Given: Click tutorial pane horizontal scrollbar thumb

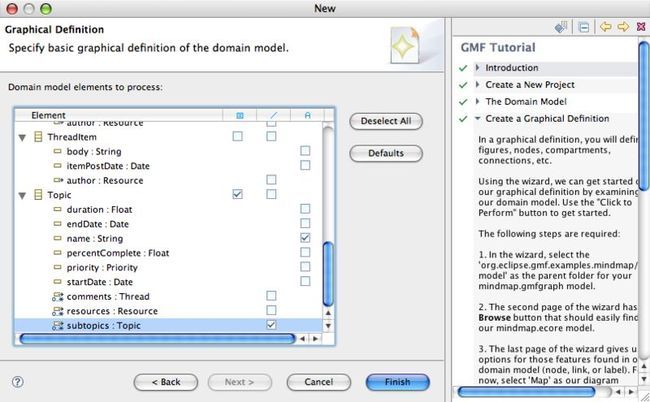Looking at the screenshot, I should [x=526, y=392].
